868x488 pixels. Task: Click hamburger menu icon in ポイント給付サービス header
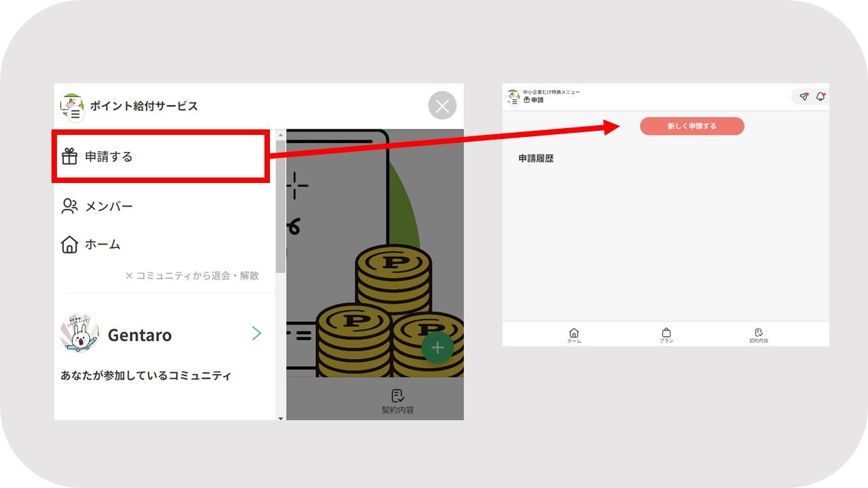click(75, 114)
